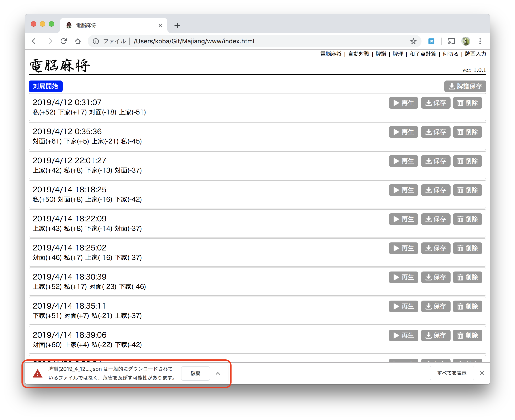Image resolution: width=515 pixels, height=420 pixels.
Task: Click 牌譜保存 to save all records
Action: (465, 86)
